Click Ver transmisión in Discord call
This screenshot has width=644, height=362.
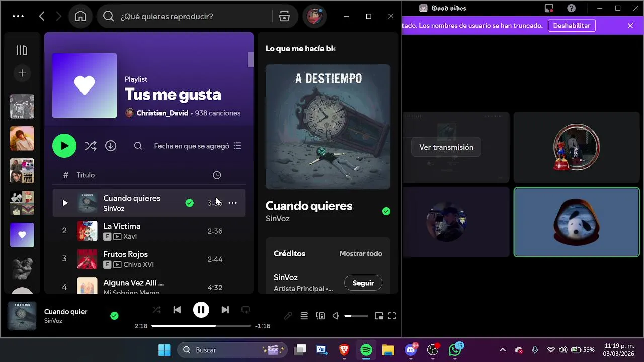point(446,147)
